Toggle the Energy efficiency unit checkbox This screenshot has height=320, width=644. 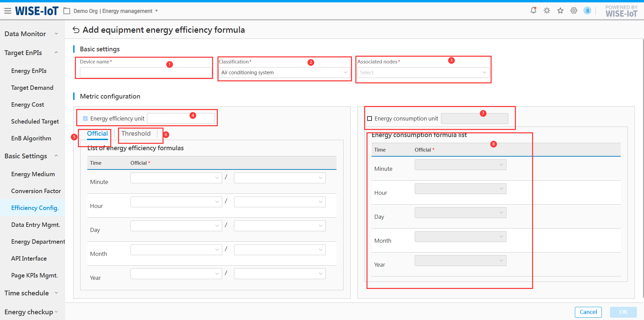pyautogui.click(x=85, y=118)
